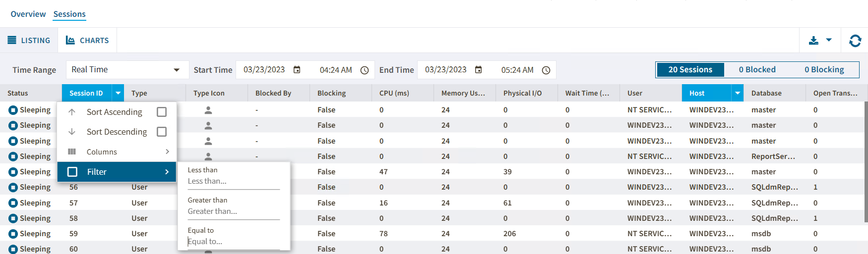This screenshot has height=254, width=868.
Task: Click the refresh icon at top right
Action: tap(855, 41)
